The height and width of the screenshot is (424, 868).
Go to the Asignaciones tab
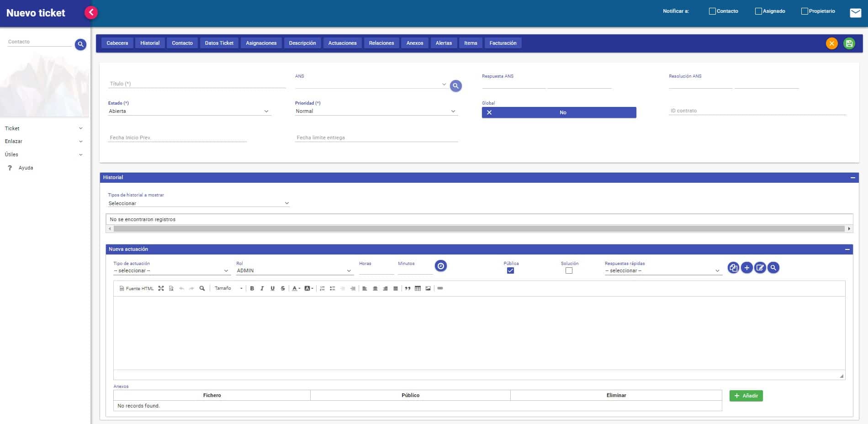click(x=261, y=43)
